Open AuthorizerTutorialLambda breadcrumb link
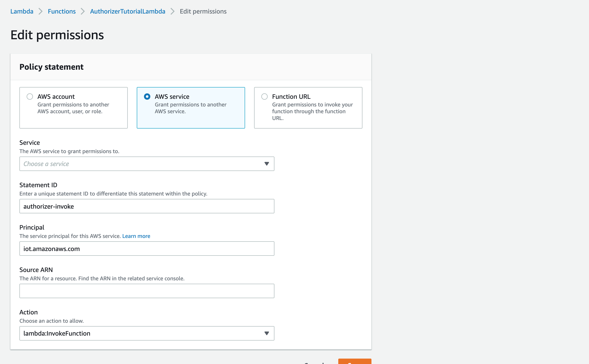Image resolution: width=589 pixels, height=364 pixels. [128, 11]
